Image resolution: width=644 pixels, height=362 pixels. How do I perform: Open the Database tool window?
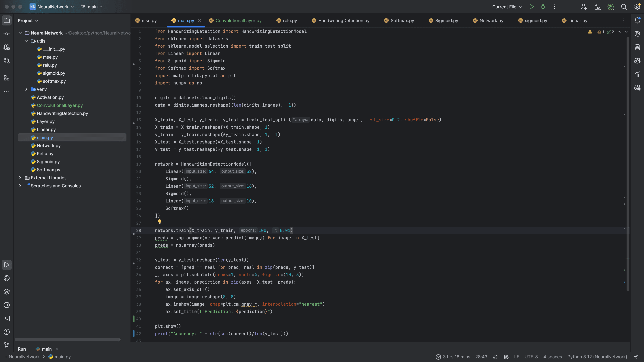[637, 47]
